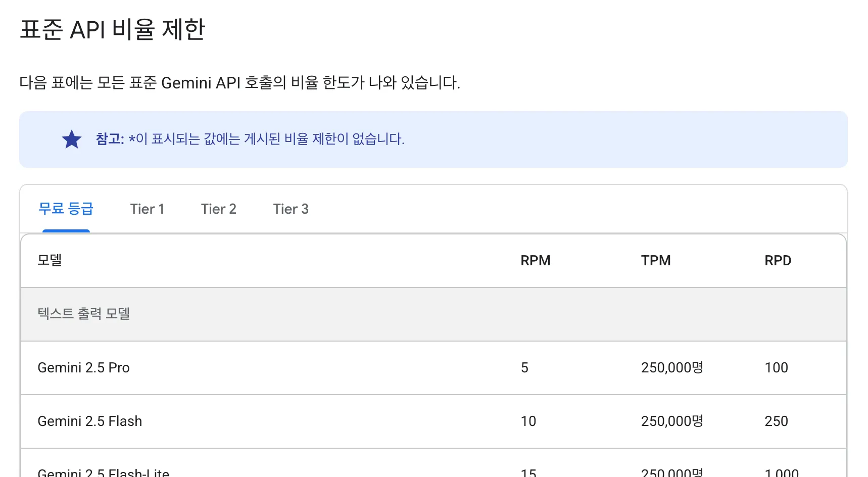868x477 pixels.
Task: Click the TPM column header
Action: (x=656, y=260)
